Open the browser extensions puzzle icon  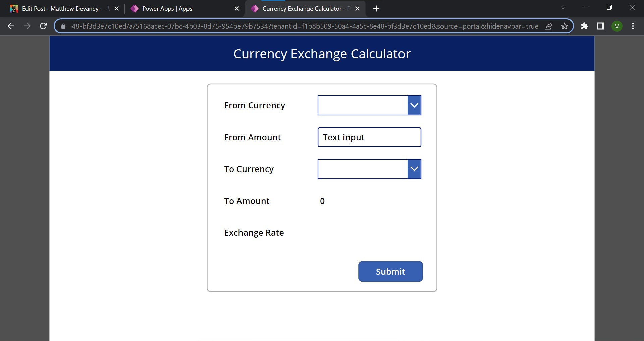585,26
